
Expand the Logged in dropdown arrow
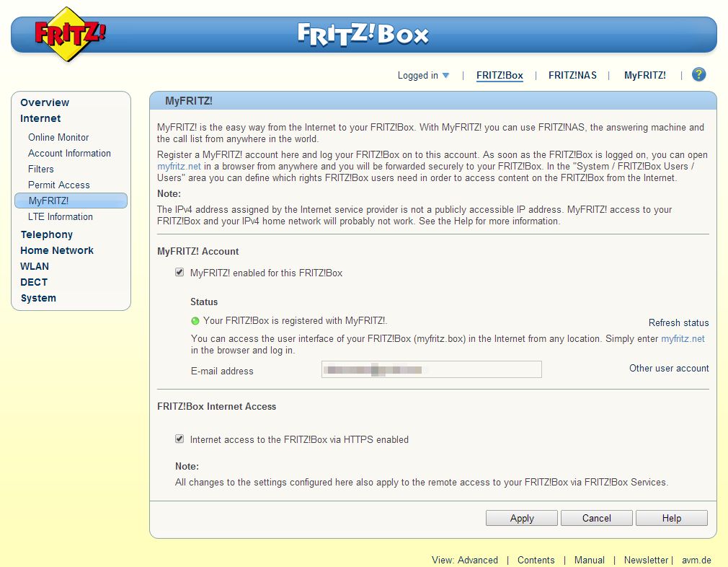click(x=445, y=76)
